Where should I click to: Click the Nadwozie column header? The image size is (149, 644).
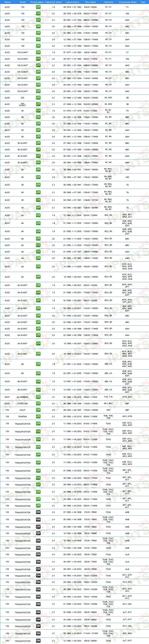coord(108,2)
